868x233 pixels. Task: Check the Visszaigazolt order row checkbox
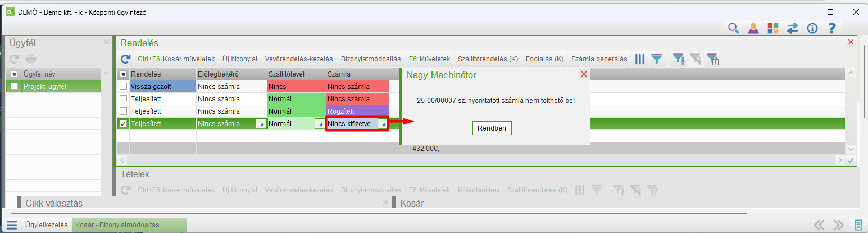pyautogui.click(x=123, y=86)
